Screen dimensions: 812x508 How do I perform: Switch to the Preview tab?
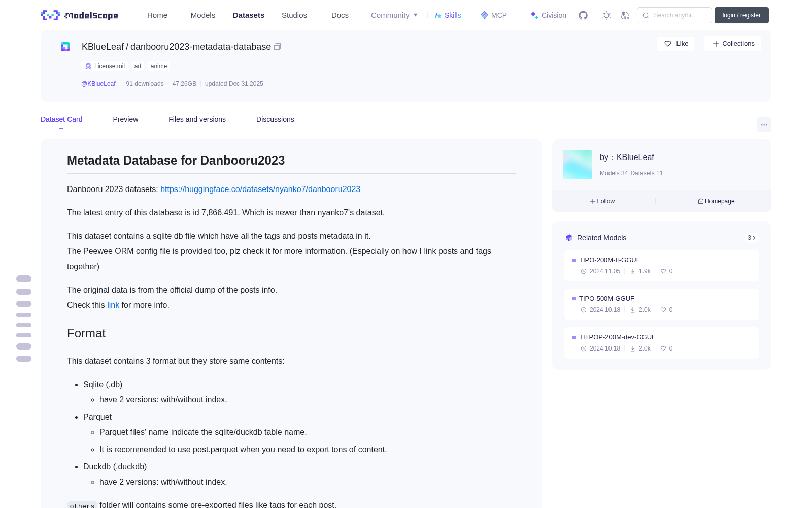click(x=125, y=119)
